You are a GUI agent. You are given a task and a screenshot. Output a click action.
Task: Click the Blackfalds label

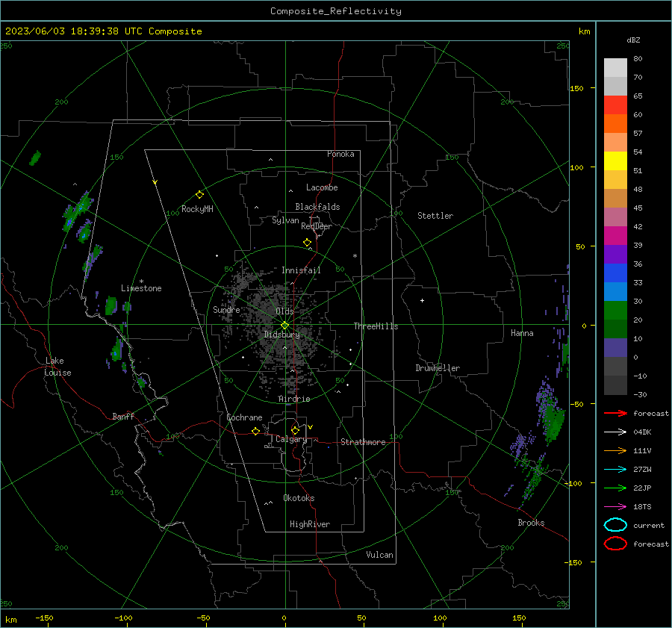pyautogui.click(x=317, y=207)
